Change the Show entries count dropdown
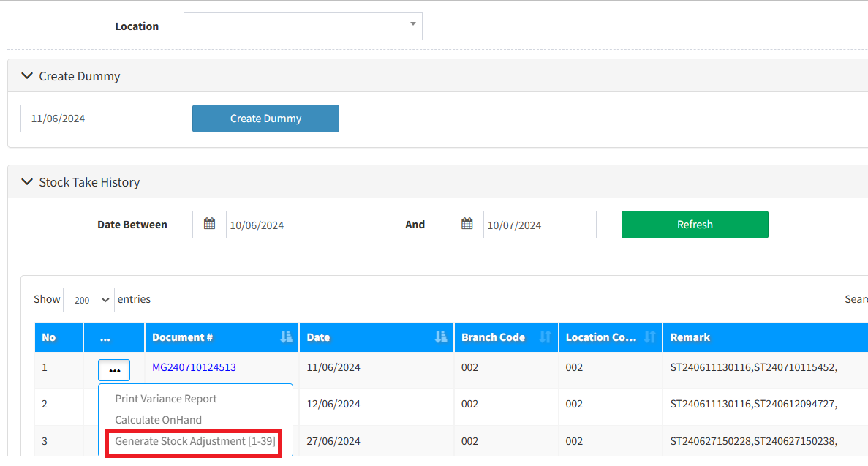The width and height of the screenshot is (868, 466). (88, 300)
